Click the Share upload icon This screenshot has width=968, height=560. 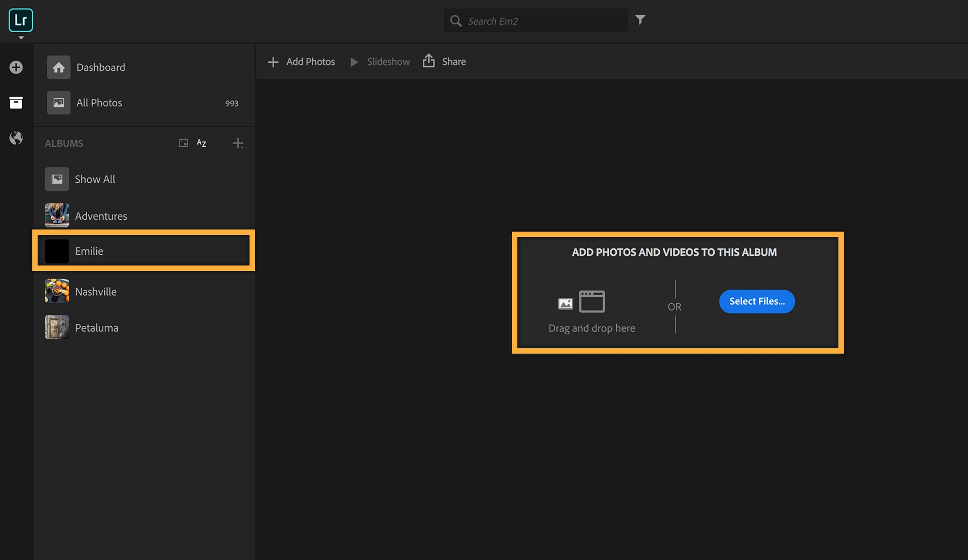429,61
